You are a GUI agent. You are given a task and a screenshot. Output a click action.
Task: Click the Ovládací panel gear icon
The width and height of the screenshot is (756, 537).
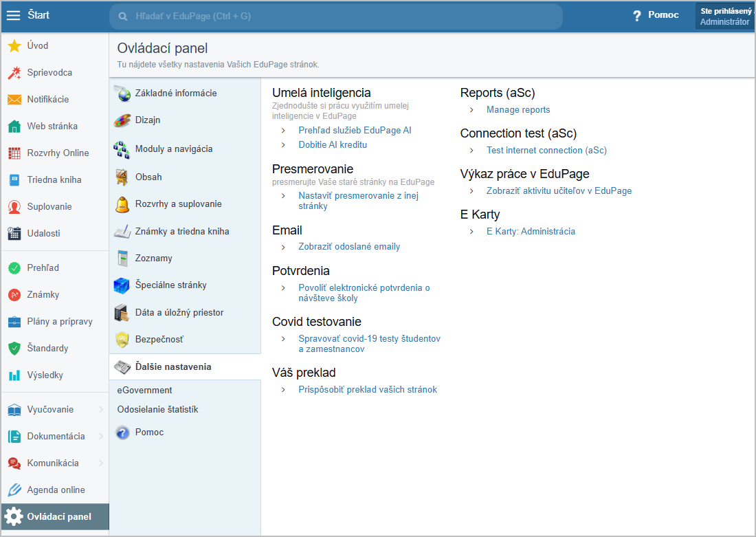pos(14,517)
